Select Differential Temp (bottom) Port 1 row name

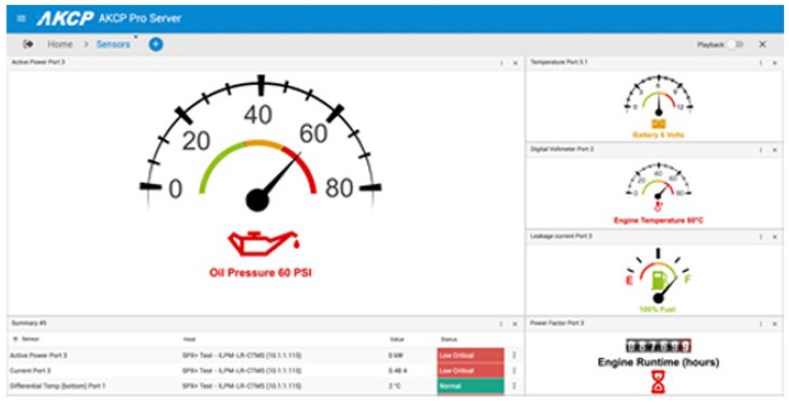point(57,386)
